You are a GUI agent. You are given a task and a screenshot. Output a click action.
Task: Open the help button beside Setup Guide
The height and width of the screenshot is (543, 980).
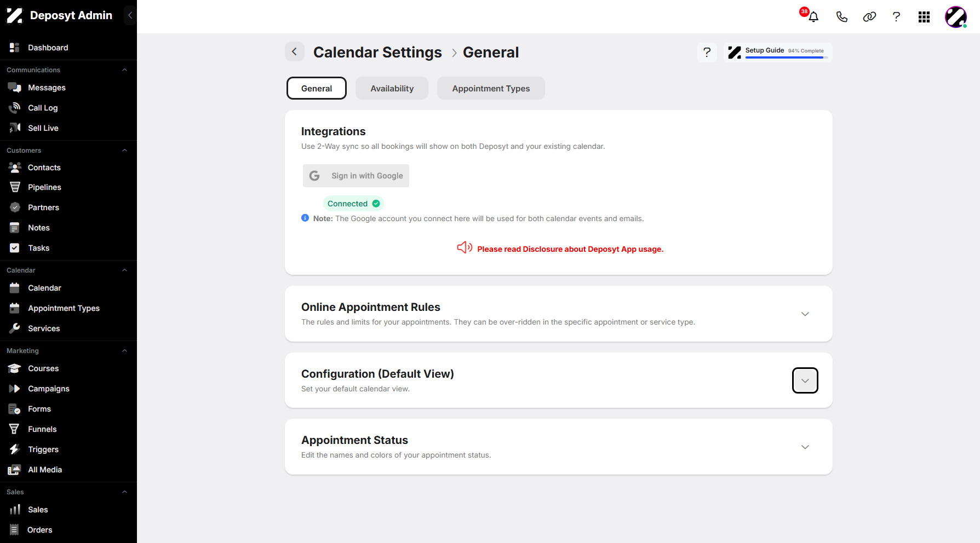click(x=707, y=53)
